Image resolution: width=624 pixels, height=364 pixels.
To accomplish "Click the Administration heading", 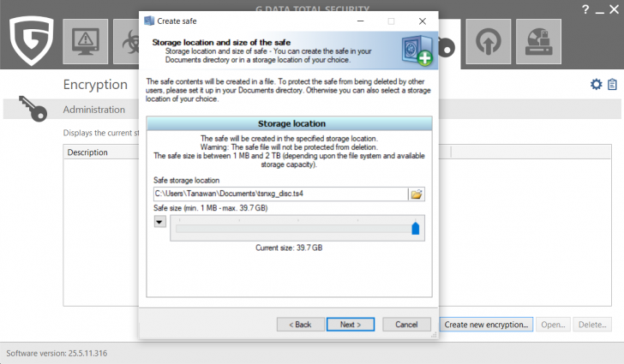I will [94, 110].
